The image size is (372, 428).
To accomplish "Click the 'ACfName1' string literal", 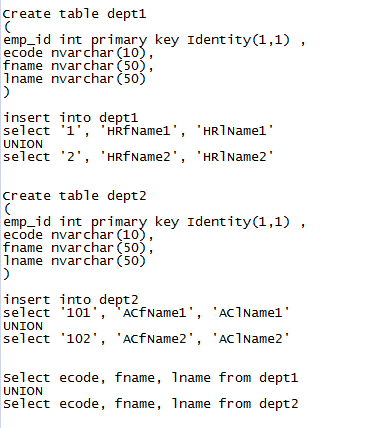I will click(x=155, y=313).
